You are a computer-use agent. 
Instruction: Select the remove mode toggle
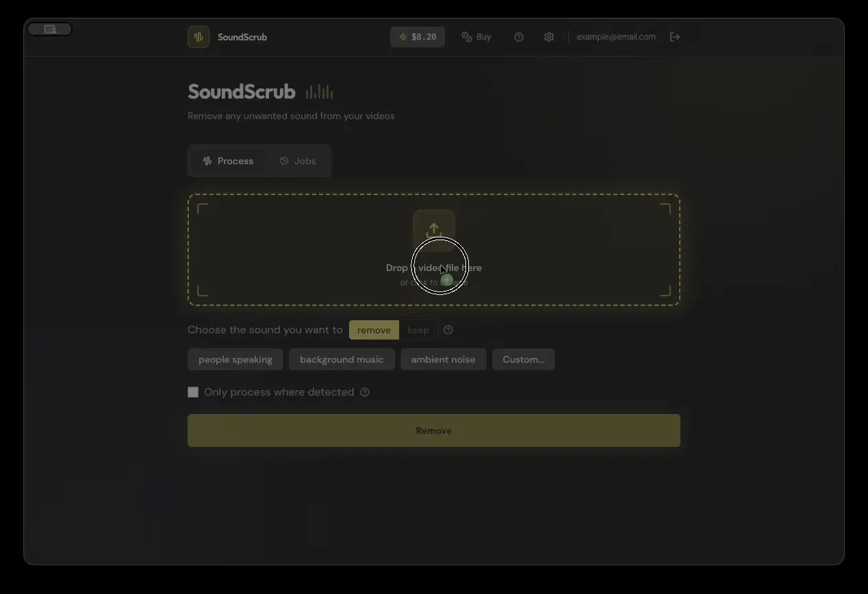(374, 330)
